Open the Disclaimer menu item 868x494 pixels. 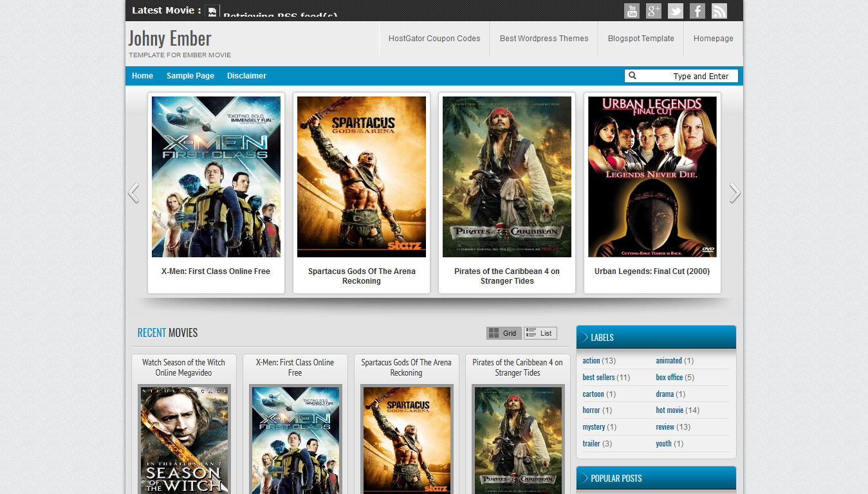click(x=246, y=76)
